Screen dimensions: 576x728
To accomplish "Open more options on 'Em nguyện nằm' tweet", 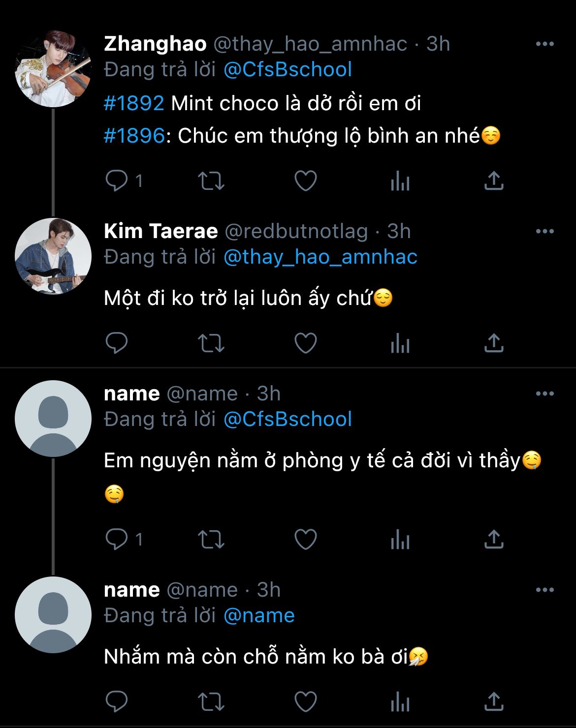I will pos(544,394).
